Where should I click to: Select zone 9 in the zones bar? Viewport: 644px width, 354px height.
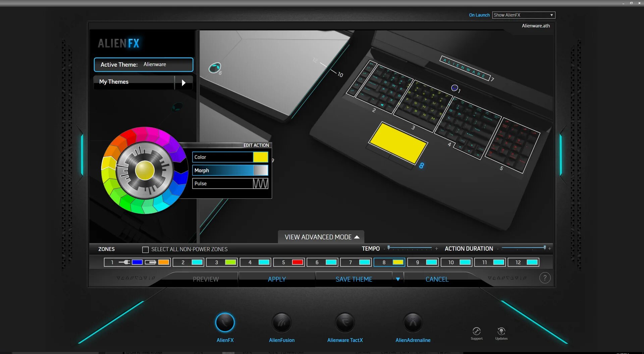[x=423, y=262]
